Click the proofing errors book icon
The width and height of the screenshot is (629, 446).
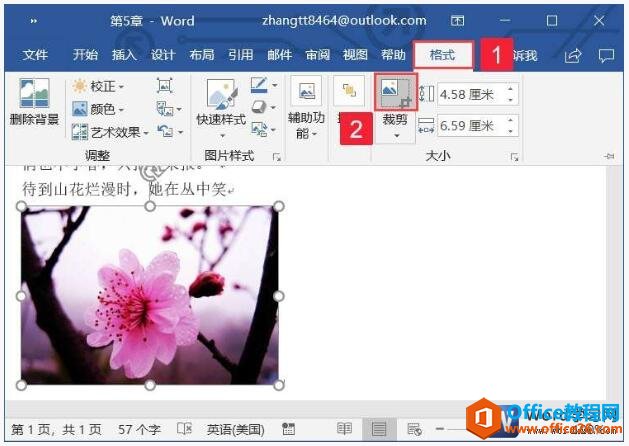184,428
